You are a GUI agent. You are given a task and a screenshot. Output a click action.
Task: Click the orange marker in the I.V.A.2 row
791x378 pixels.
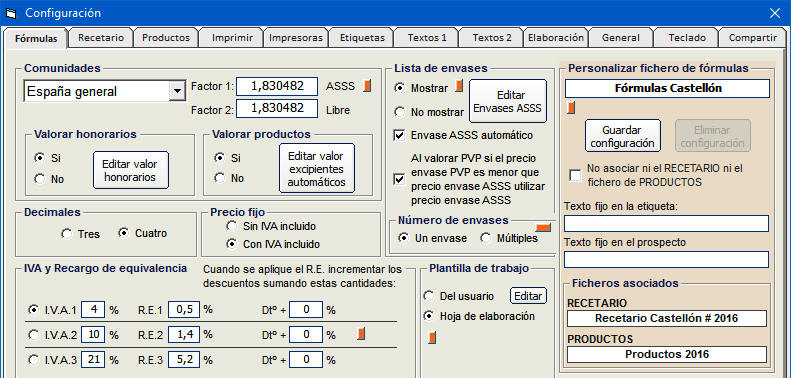pos(361,334)
